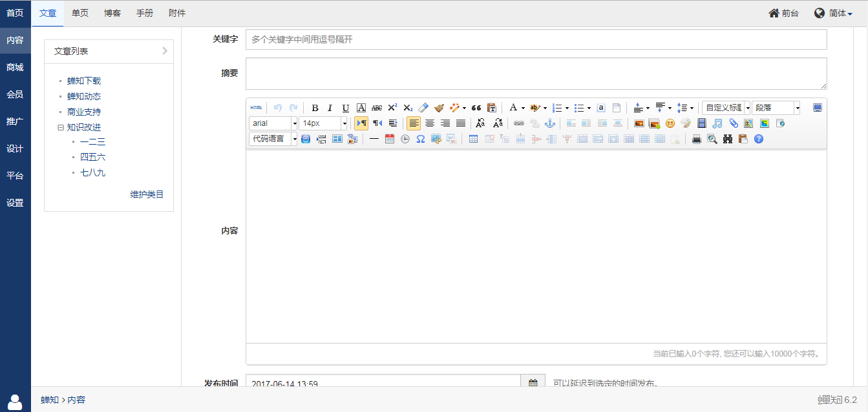This screenshot has height=412, width=868.
Task: Apply strikethrough using the ABC icon
Action: click(377, 108)
